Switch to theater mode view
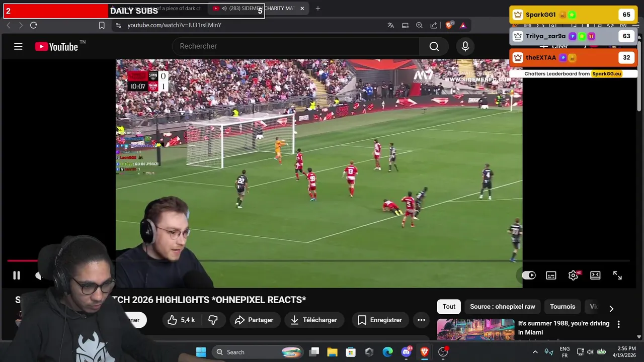Screen dimensions: 644x362 point(595,275)
